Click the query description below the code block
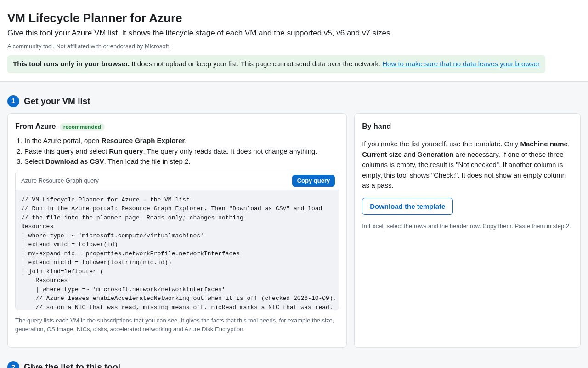The width and height of the screenshot is (588, 368). pyautogui.click(x=175, y=325)
